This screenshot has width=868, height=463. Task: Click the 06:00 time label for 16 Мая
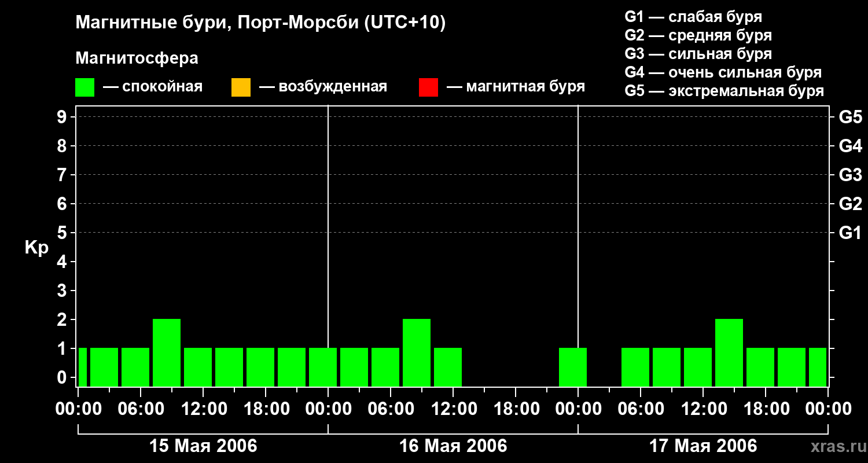(391, 409)
